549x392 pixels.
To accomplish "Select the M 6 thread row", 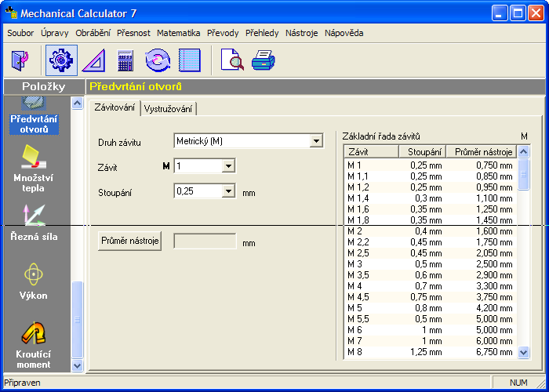I will (x=431, y=330).
